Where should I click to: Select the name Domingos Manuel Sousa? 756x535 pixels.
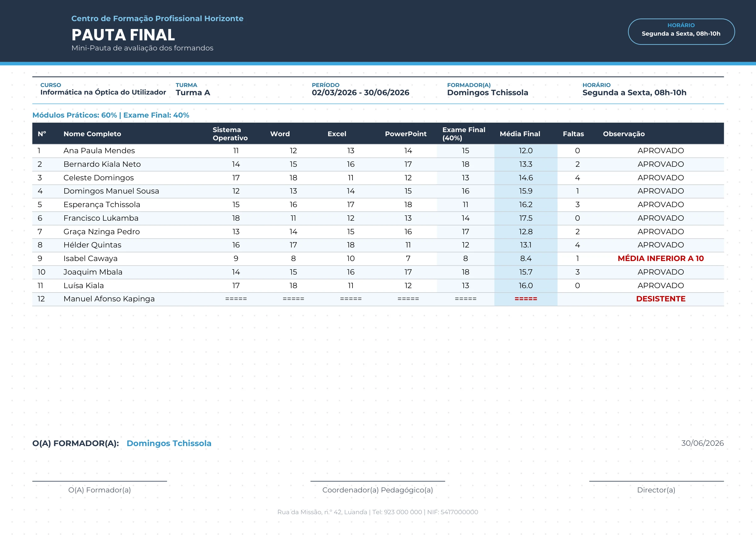pyautogui.click(x=111, y=191)
